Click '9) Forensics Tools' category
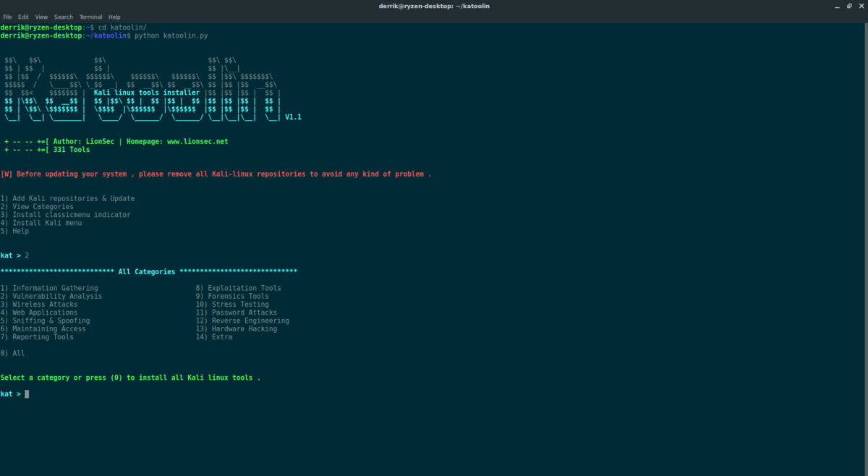 pyautogui.click(x=232, y=296)
